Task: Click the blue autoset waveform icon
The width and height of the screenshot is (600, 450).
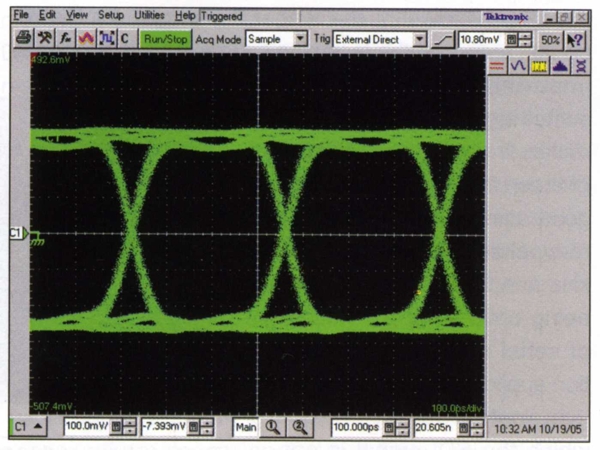Action: click(106, 39)
